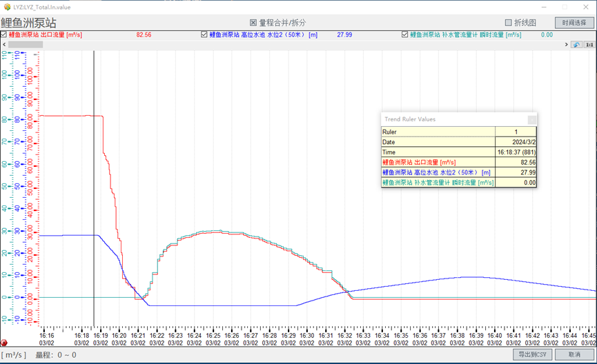Click the 1:1 scale button

pyautogui.click(x=589, y=45)
